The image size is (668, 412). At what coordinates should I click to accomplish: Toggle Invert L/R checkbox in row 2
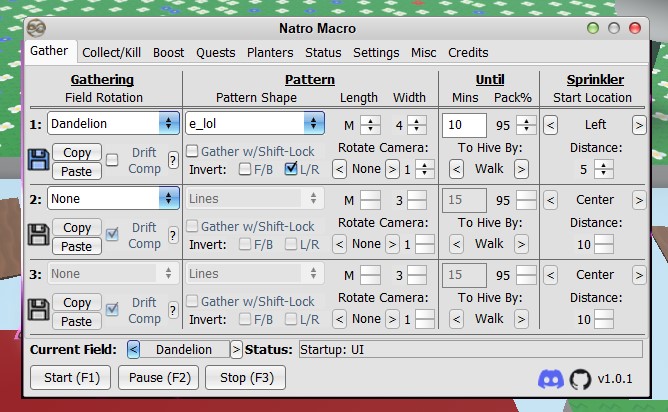pos(291,244)
